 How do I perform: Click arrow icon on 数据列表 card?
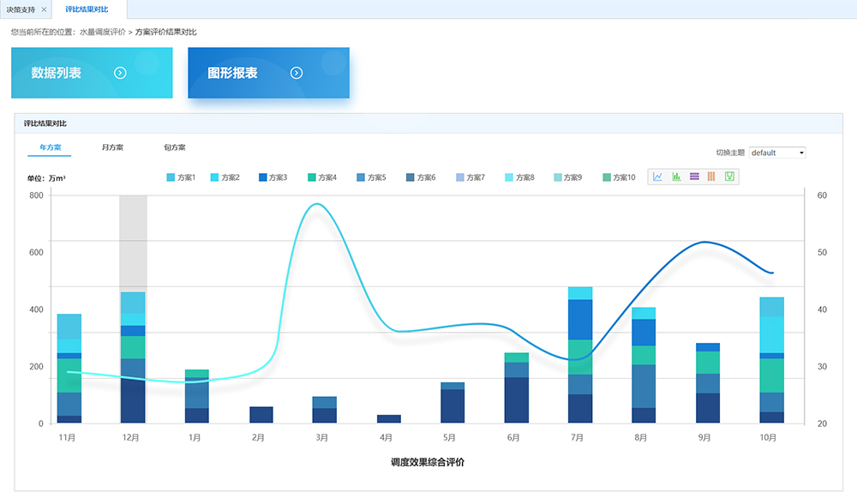click(x=120, y=73)
